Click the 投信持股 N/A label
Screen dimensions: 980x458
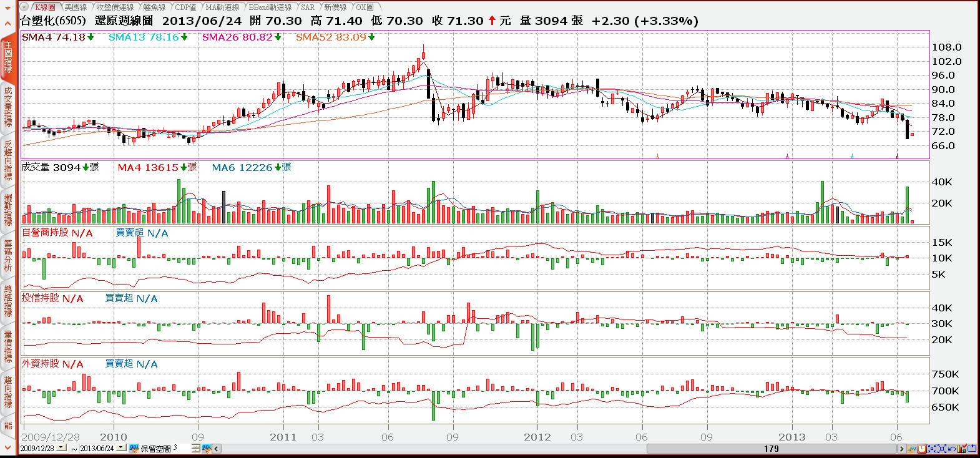(x=52, y=298)
